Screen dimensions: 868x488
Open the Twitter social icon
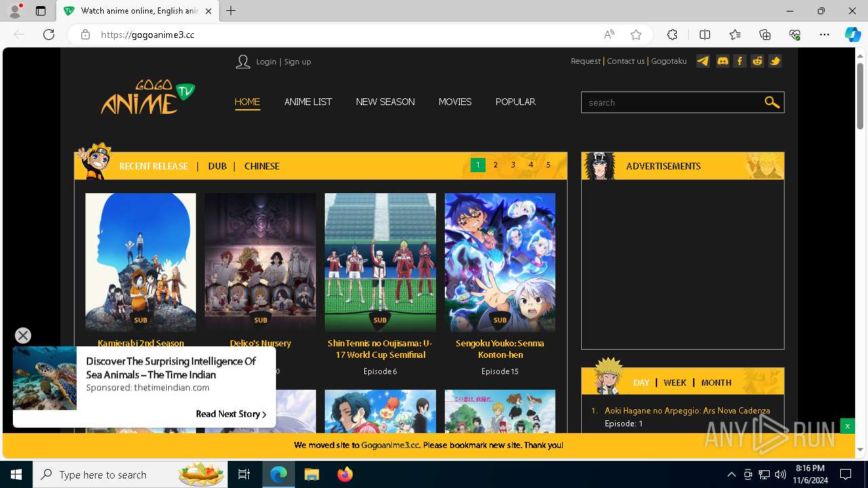(x=775, y=61)
